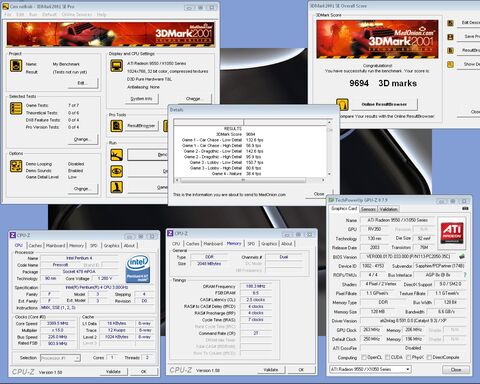Click the down arrow of the Details vertical scrollbar
Screen dimensions: 480x384
[329, 174]
